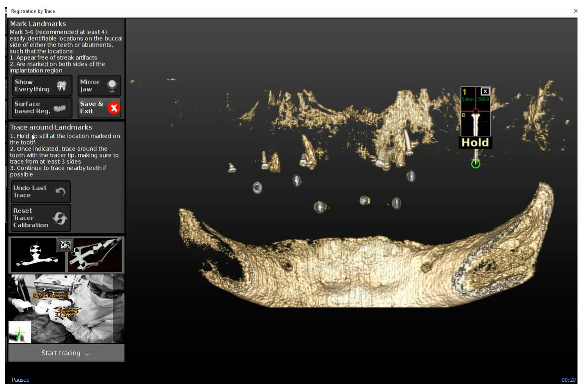
Task: Click the Show Everything label text
Action: tap(32, 86)
